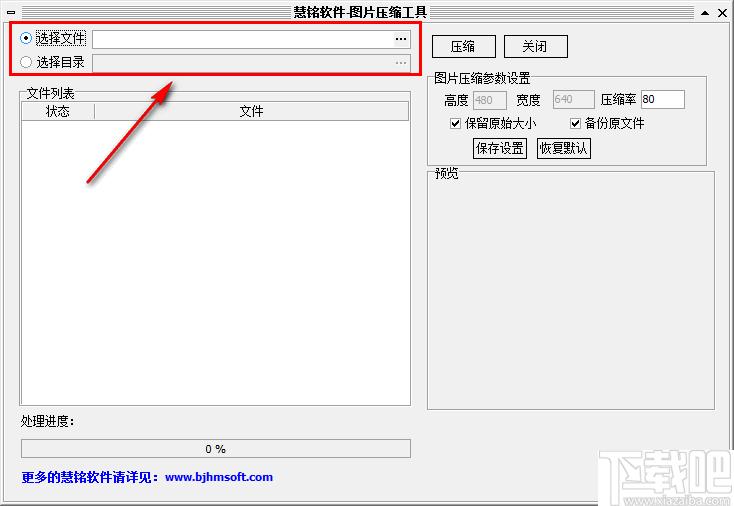
Task: Click the 图片压缩参数设置 group label
Action: click(482, 78)
